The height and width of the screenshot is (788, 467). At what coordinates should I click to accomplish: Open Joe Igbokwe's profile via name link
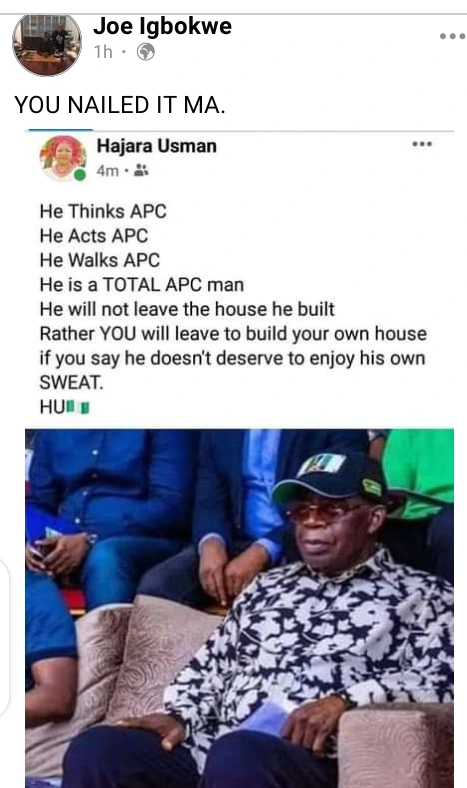[x=162, y=26]
